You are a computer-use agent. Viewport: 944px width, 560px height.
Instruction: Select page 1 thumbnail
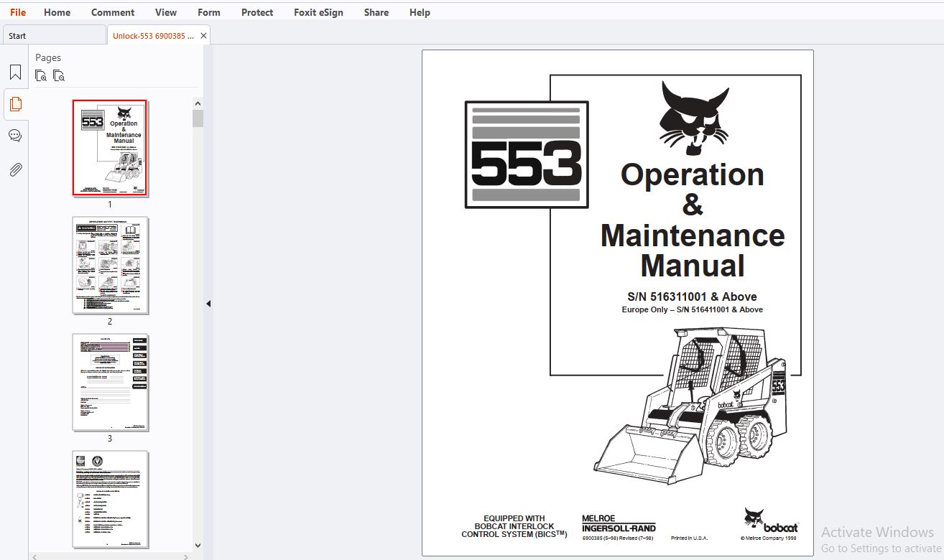coord(110,148)
